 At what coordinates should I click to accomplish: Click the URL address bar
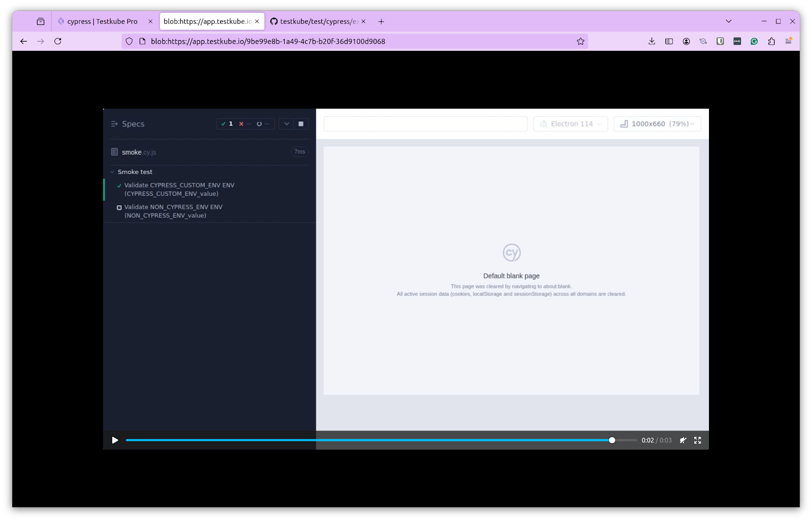(355, 41)
